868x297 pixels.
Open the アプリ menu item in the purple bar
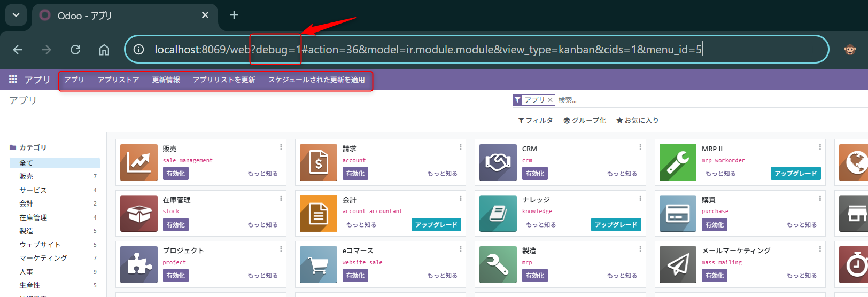[x=74, y=80]
